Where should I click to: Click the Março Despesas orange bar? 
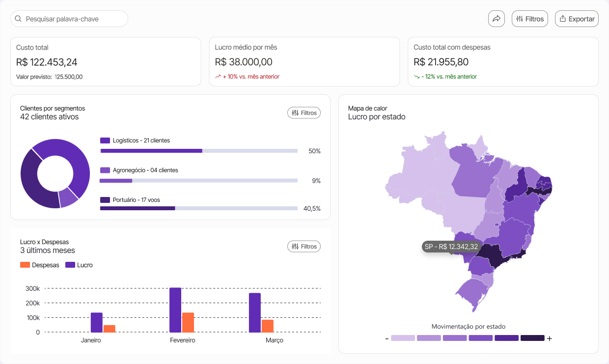point(268,326)
